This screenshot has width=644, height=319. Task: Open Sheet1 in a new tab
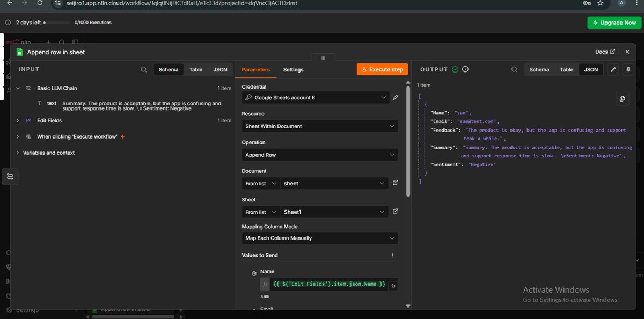coord(396,211)
